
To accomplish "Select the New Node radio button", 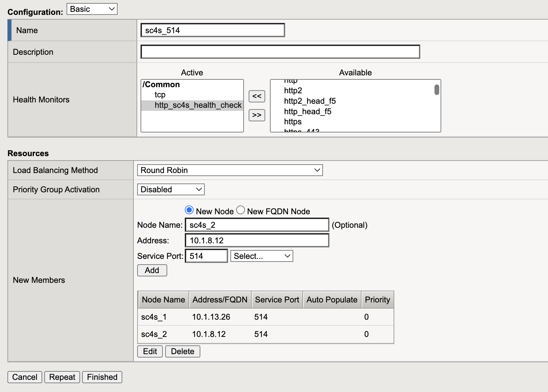I will point(189,210).
